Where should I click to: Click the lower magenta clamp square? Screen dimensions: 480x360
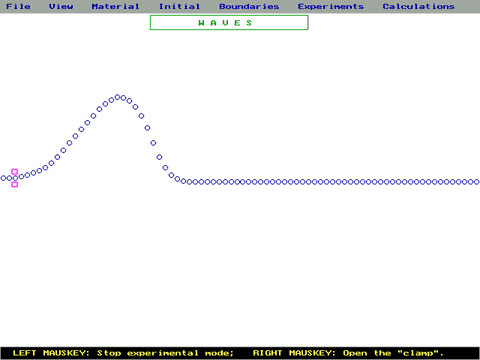click(x=15, y=184)
